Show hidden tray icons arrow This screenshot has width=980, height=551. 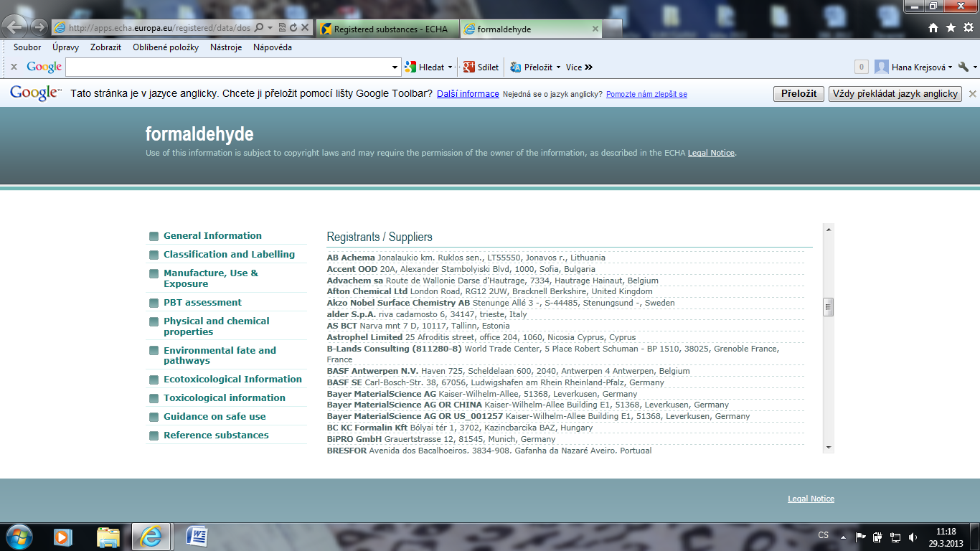point(844,537)
